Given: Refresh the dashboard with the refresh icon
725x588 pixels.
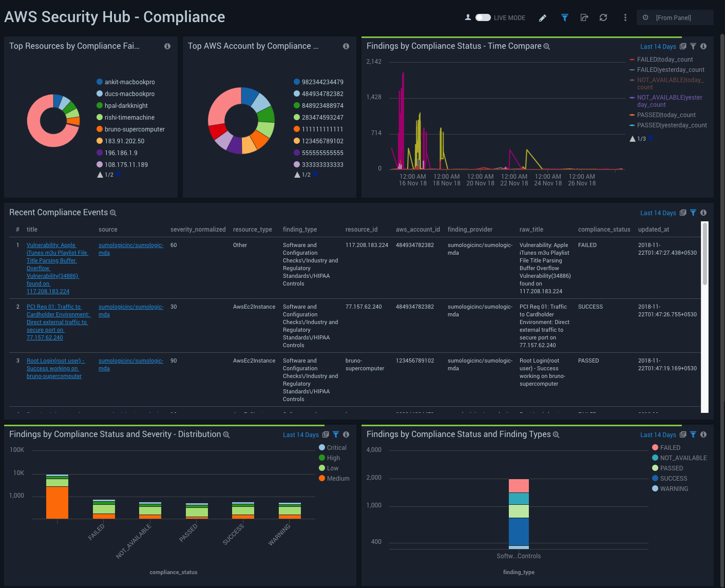Looking at the screenshot, I should [603, 17].
